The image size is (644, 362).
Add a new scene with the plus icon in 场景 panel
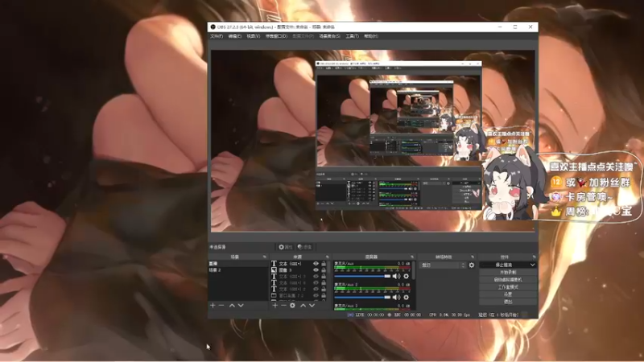213,306
